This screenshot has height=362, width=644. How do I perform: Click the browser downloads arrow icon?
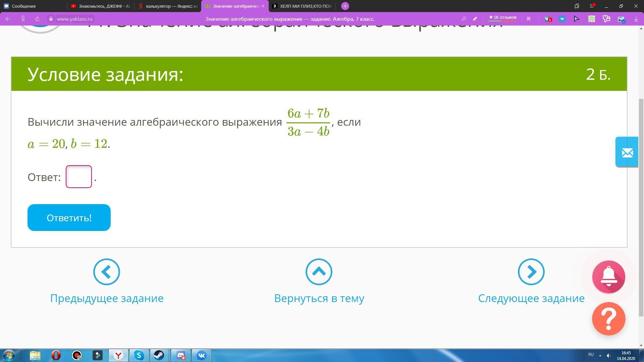636,19
